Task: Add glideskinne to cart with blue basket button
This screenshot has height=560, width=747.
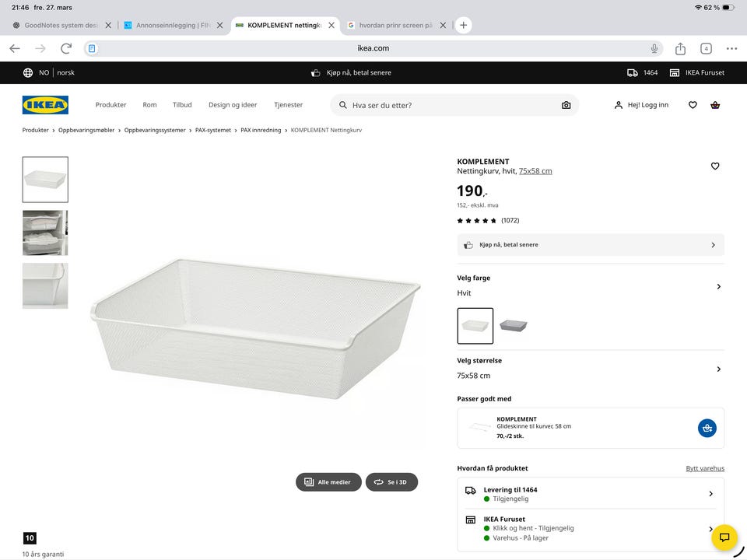Action: [707, 428]
